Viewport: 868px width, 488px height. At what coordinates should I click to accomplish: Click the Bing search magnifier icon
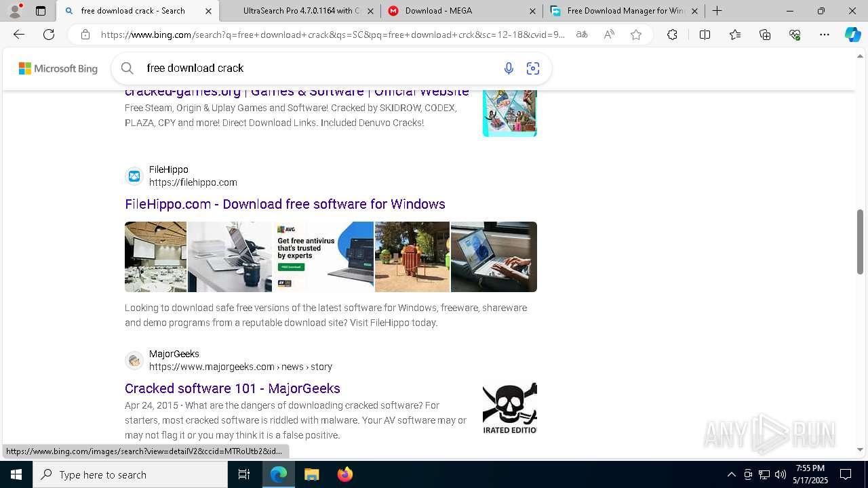tap(127, 68)
